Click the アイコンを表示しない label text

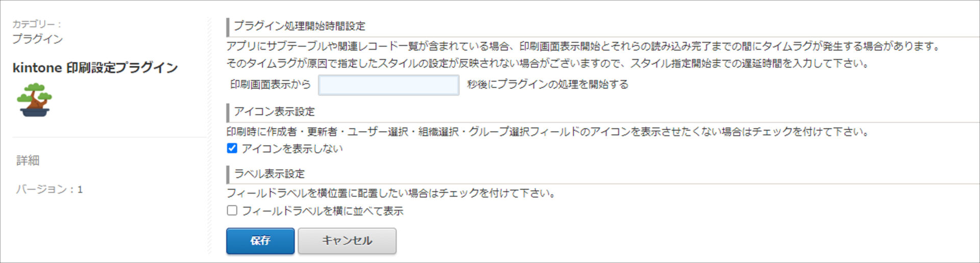292,149
